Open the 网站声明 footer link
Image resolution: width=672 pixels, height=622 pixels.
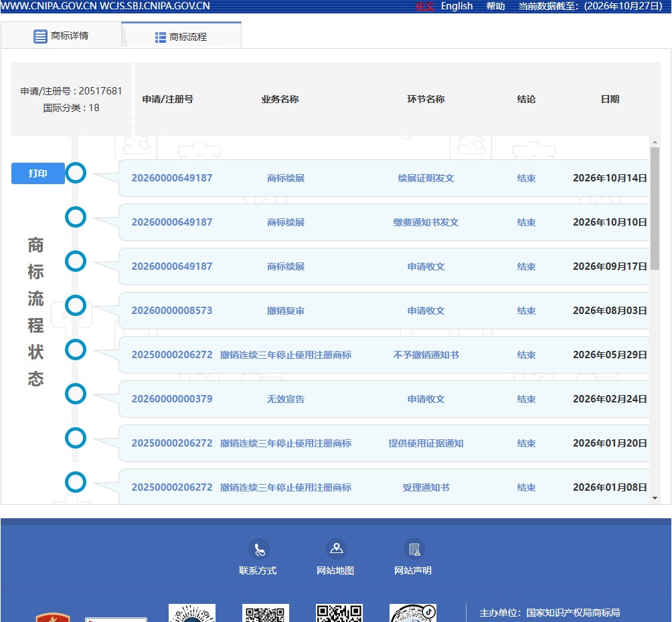[413, 570]
